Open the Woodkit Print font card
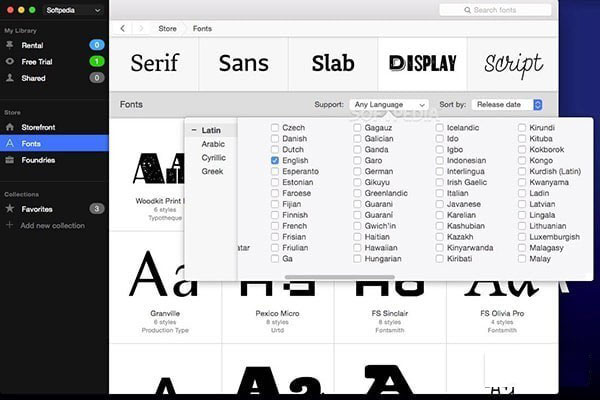Viewport: 600px width, 400px height. click(x=147, y=174)
